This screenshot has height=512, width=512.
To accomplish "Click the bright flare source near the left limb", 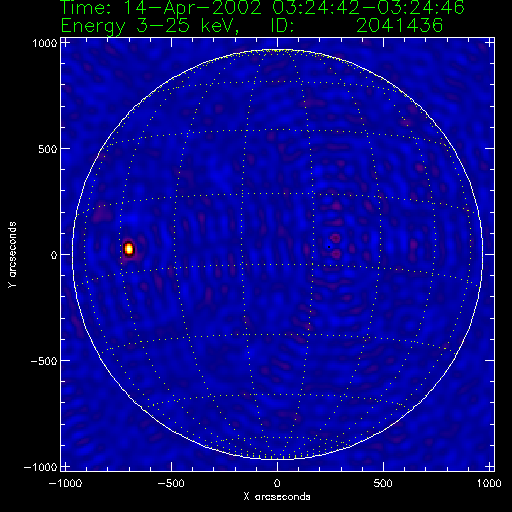I will click(x=129, y=249).
